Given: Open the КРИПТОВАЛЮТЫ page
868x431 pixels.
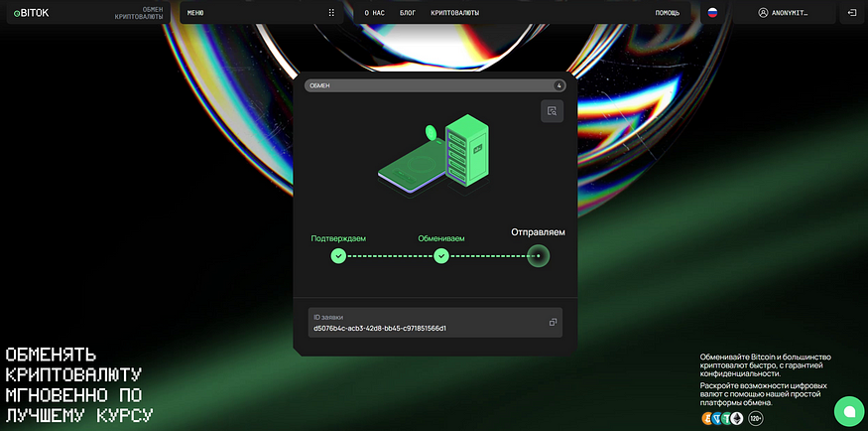Looking at the screenshot, I should pos(455,13).
